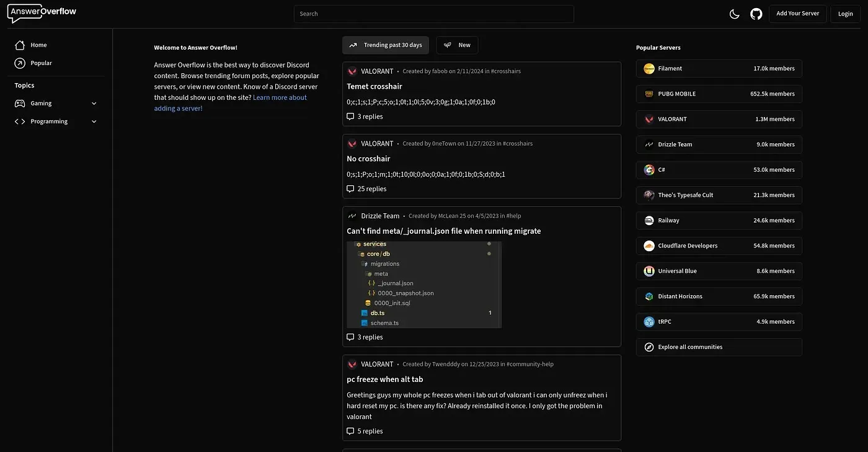This screenshot has width=868, height=452.
Task: Open the tRPC server icon
Action: click(x=649, y=322)
